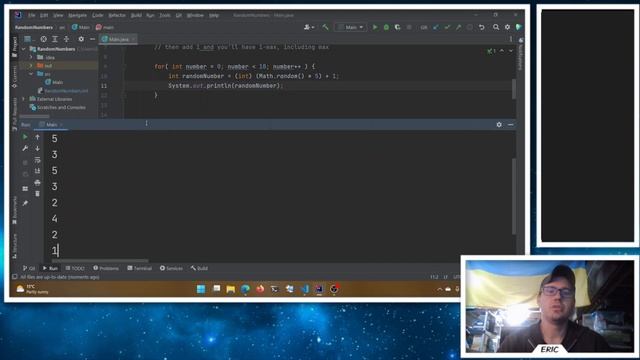The width and height of the screenshot is (640, 360).
Task: Rerun Main in the Run tool window
Action: tap(25, 137)
